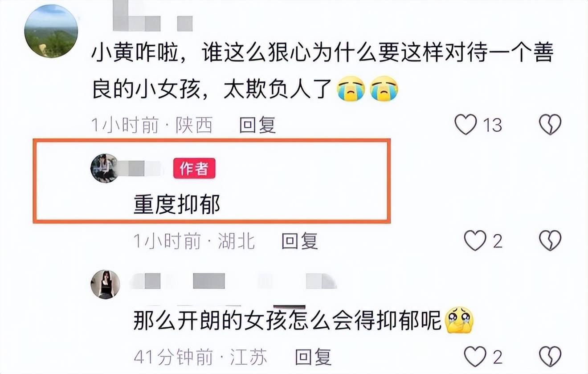Screen dimensions: 588x374
Task: Dislike the 陕西 comment using broken heart
Action: tap(550, 125)
